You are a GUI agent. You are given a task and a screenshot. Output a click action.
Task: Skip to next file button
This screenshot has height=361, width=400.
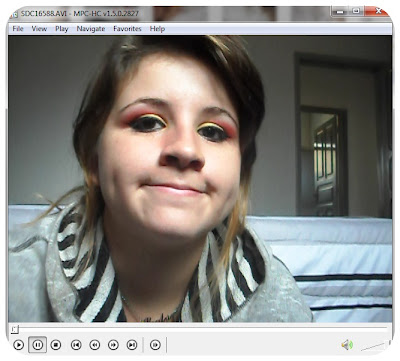[132, 345]
